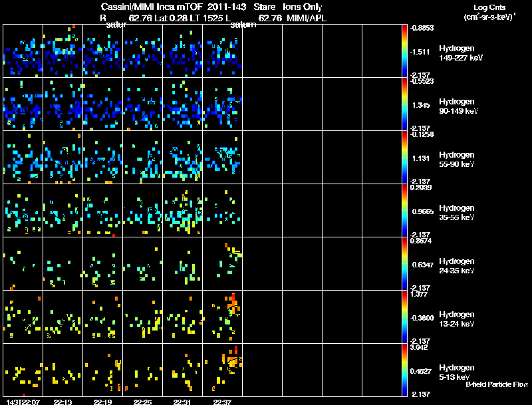
Task: Click the 'Hydrogen 35-55 keV' label
Action: point(457,213)
